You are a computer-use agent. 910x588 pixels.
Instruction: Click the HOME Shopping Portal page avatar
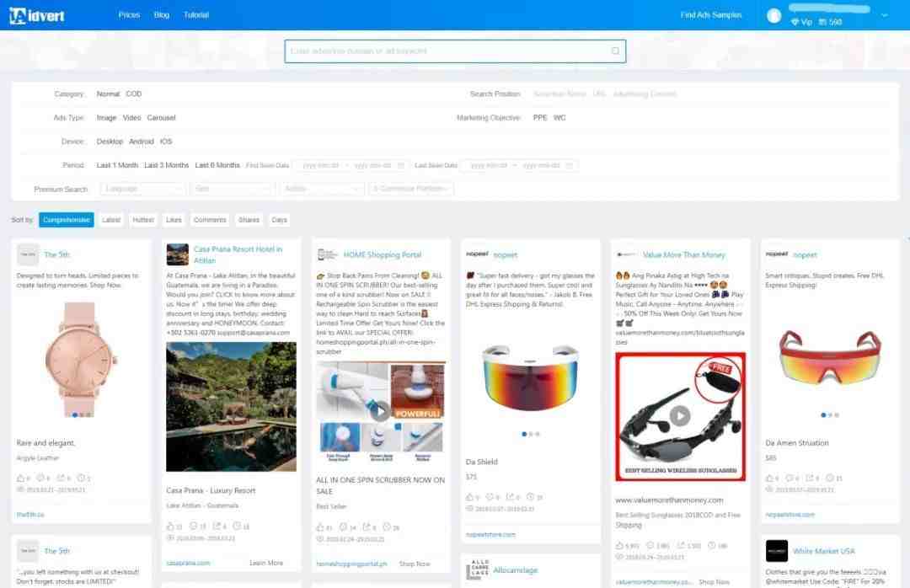pyautogui.click(x=327, y=254)
